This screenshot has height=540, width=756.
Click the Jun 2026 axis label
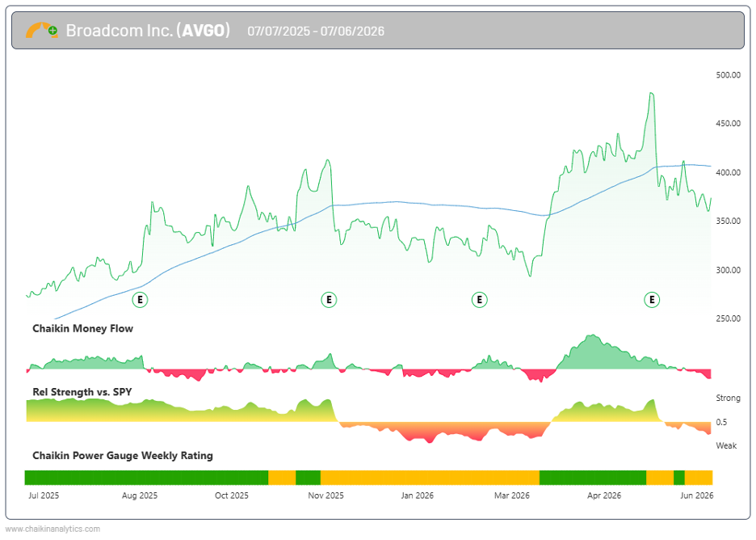[697, 496]
